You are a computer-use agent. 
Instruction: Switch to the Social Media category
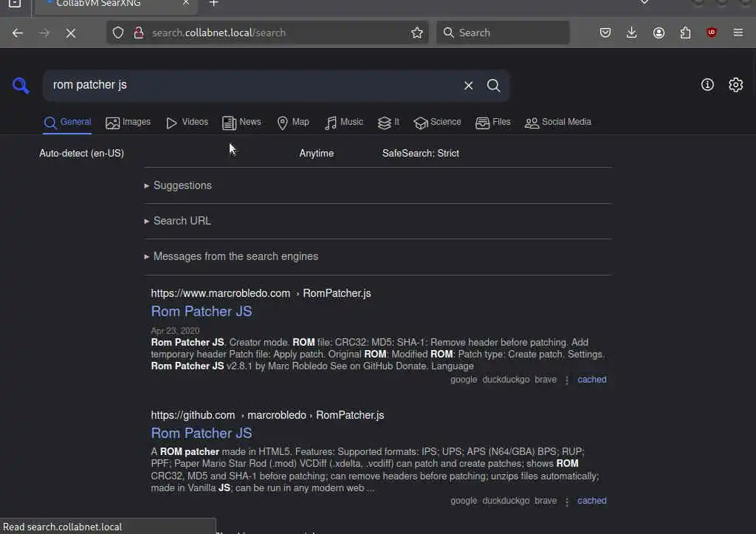point(558,123)
